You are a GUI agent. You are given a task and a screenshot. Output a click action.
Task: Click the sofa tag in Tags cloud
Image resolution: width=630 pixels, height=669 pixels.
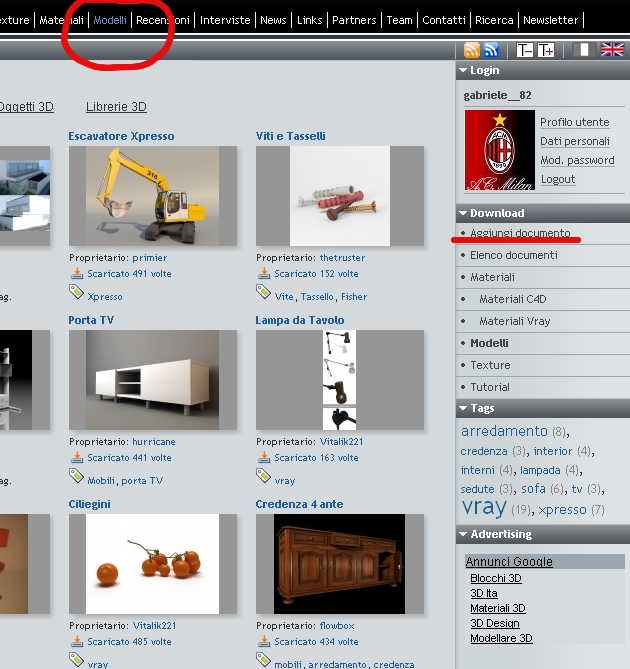pos(533,489)
